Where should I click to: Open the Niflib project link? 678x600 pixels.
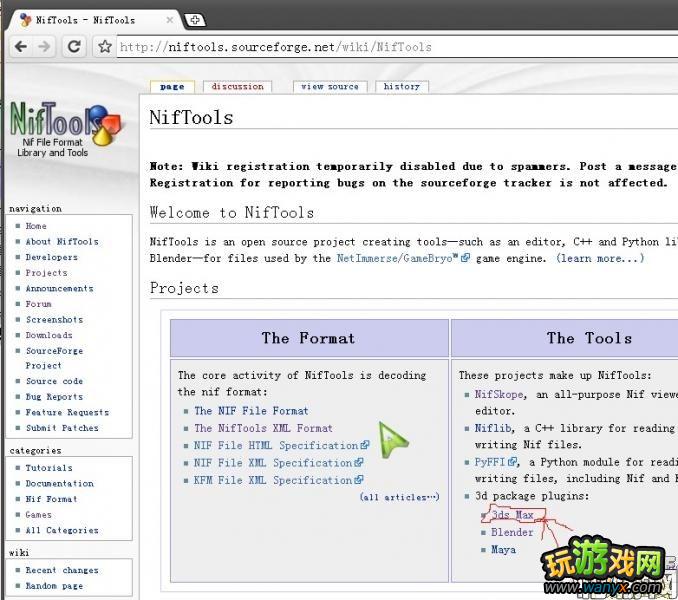click(x=493, y=428)
